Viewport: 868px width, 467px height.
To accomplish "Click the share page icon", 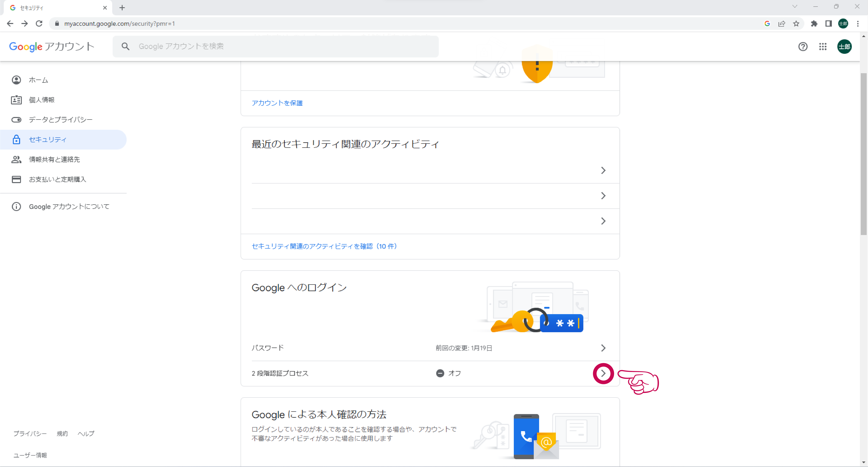I will tap(782, 24).
